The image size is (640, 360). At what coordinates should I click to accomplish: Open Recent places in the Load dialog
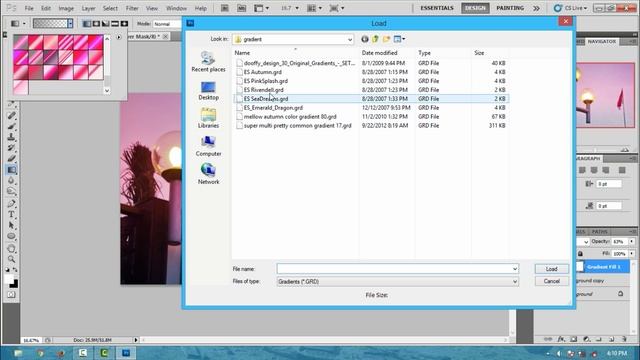pyautogui.click(x=208, y=62)
